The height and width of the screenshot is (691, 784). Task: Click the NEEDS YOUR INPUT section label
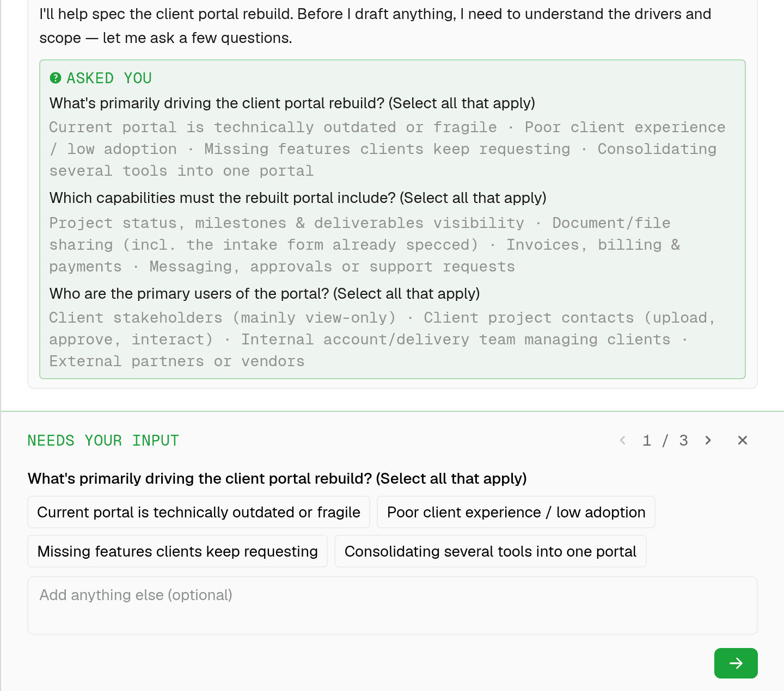point(103,440)
